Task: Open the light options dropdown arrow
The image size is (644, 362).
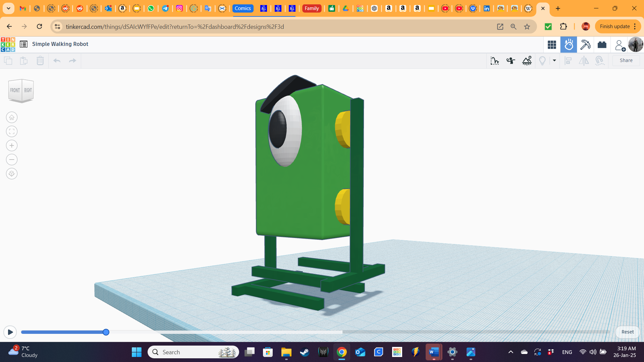Action: [x=554, y=61]
